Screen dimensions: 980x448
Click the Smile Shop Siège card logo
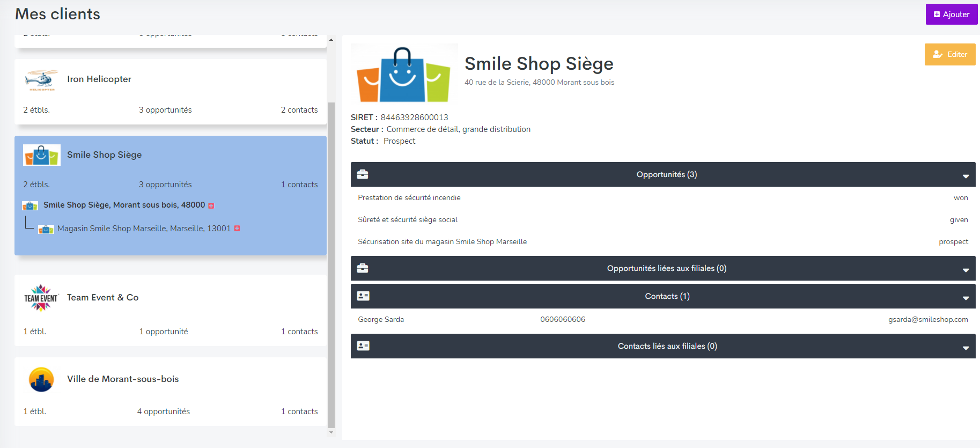tap(42, 155)
